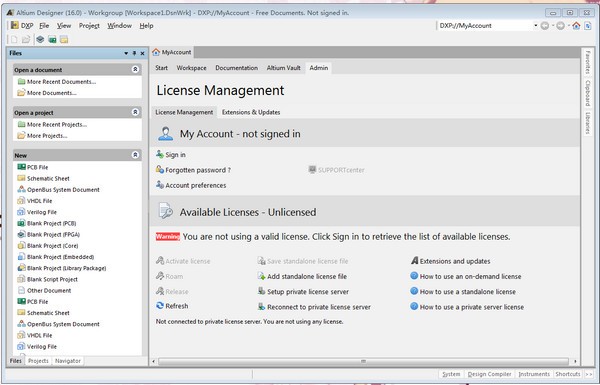This screenshot has height=385, width=600.
Task: Pin the Files panel with pushpin
Action: [134, 53]
